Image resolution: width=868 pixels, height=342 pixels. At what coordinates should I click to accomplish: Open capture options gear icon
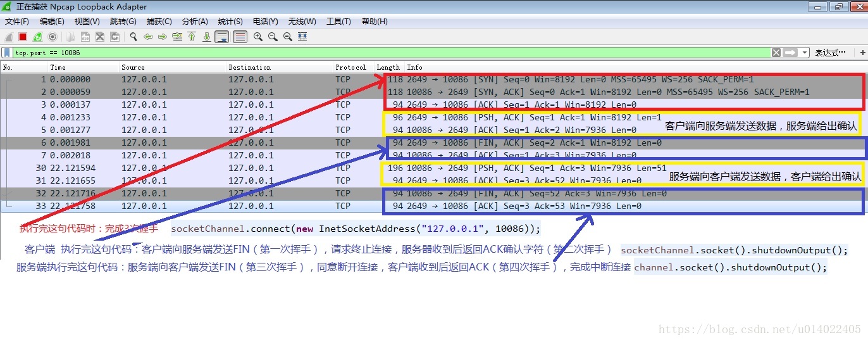(x=53, y=37)
